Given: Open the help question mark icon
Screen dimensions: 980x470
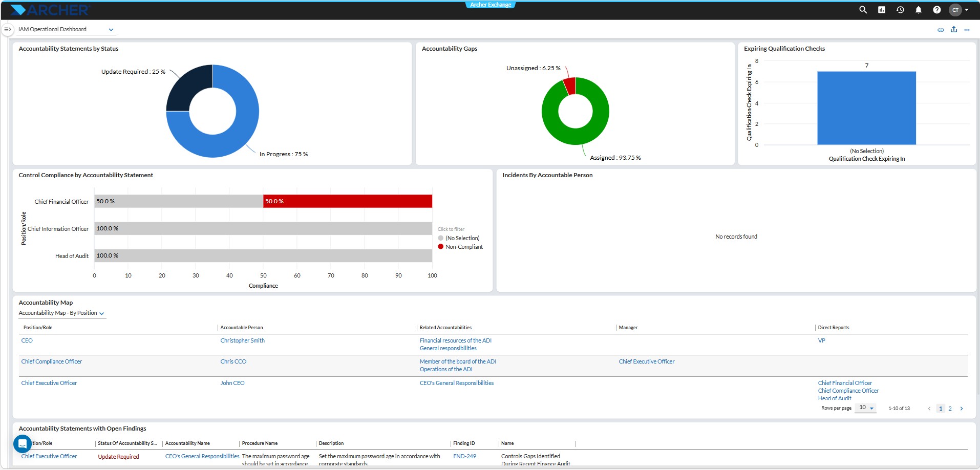Looking at the screenshot, I should click(936, 10).
